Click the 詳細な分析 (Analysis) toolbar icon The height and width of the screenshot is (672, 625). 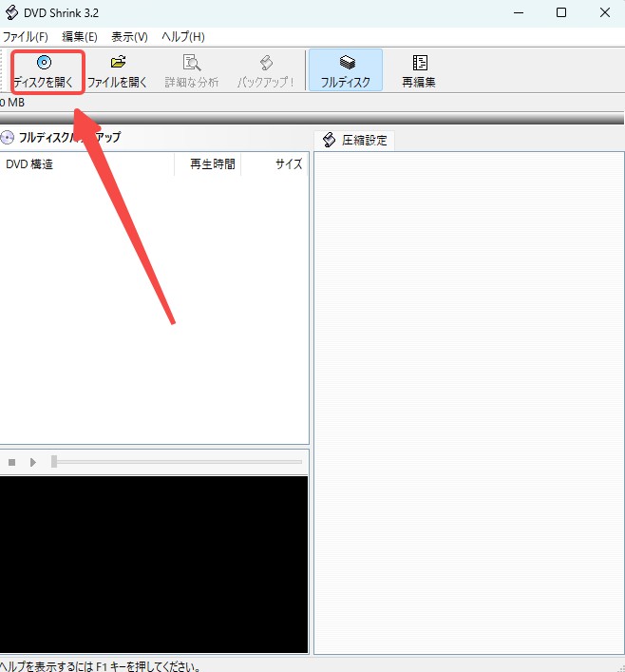(192, 63)
